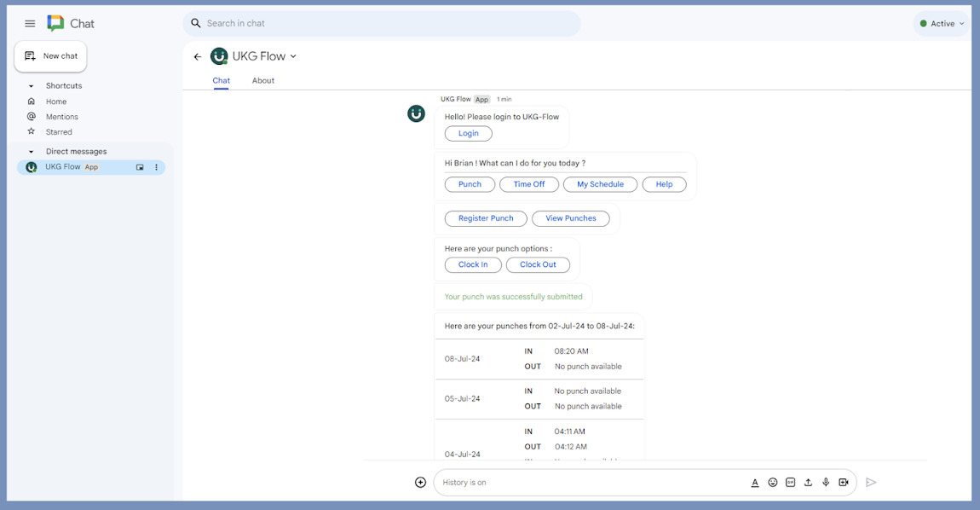Click the upload file icon

808,483
